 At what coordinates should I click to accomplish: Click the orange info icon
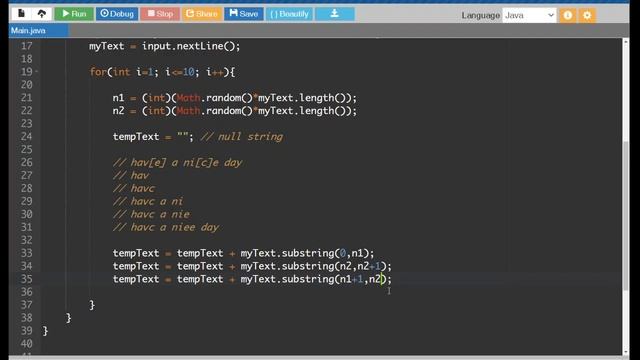568,16
